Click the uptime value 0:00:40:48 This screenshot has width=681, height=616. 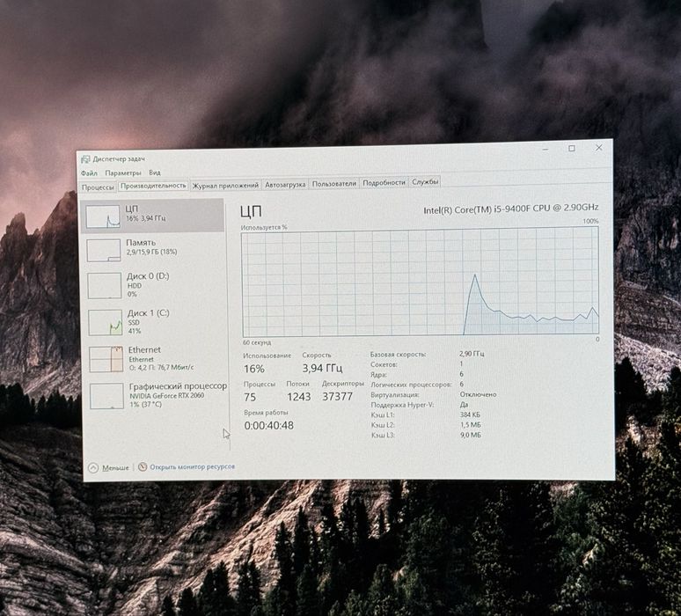point(269,425)
